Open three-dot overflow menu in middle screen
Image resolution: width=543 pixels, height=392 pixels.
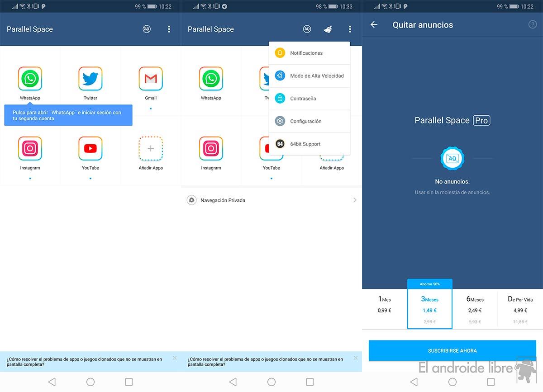tap(350, 29)
